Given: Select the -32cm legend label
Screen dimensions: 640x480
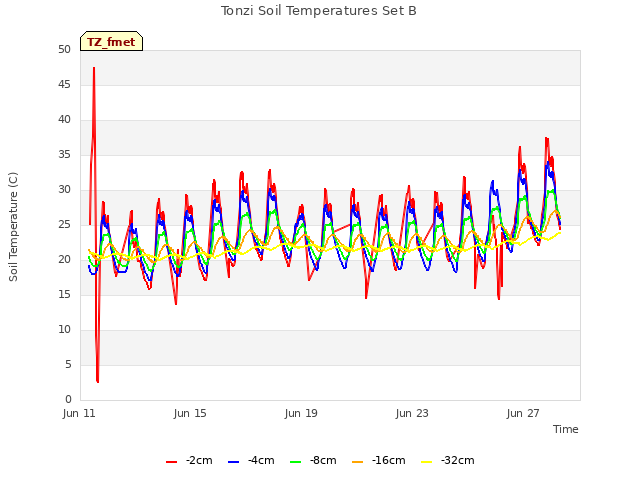Looking at the screenshot, I should pos(458,460).
